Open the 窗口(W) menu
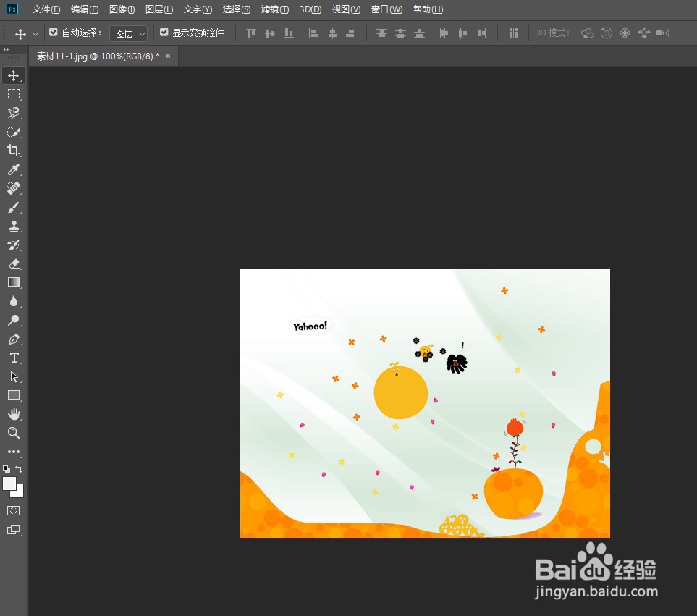The height and width of the screenshot is (616, 697). [386, 9]
